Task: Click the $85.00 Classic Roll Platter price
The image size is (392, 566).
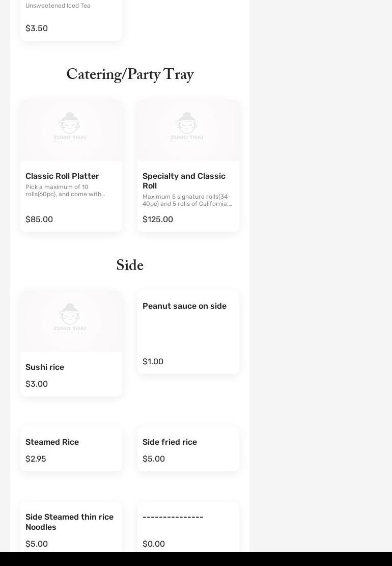Action: pyautogui.click(x=39, y=220)
